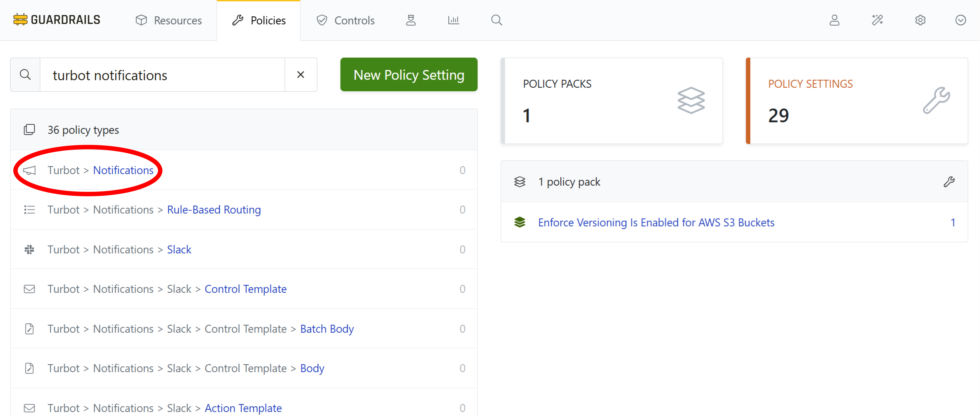Open global search via the magnifier icon

[496, 20]
